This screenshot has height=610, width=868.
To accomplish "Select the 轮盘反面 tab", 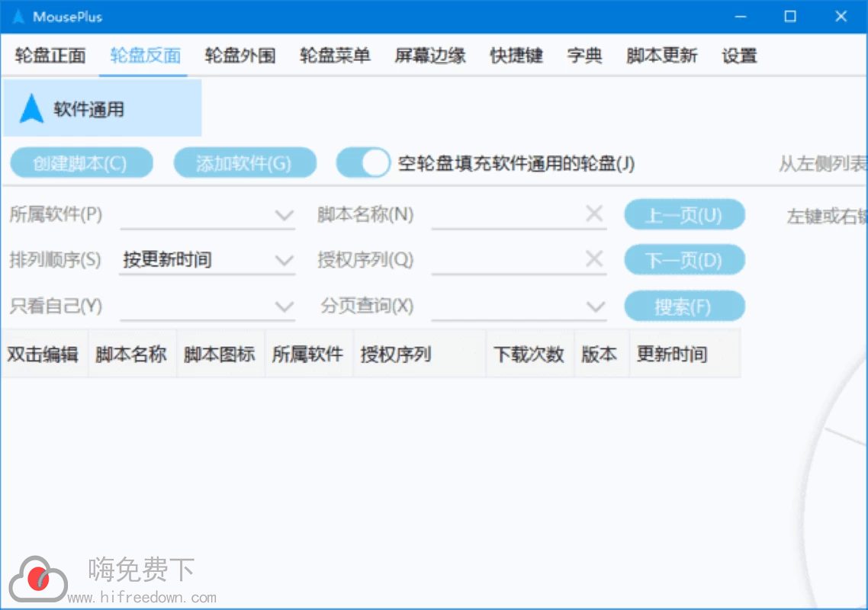I will 144,56.
